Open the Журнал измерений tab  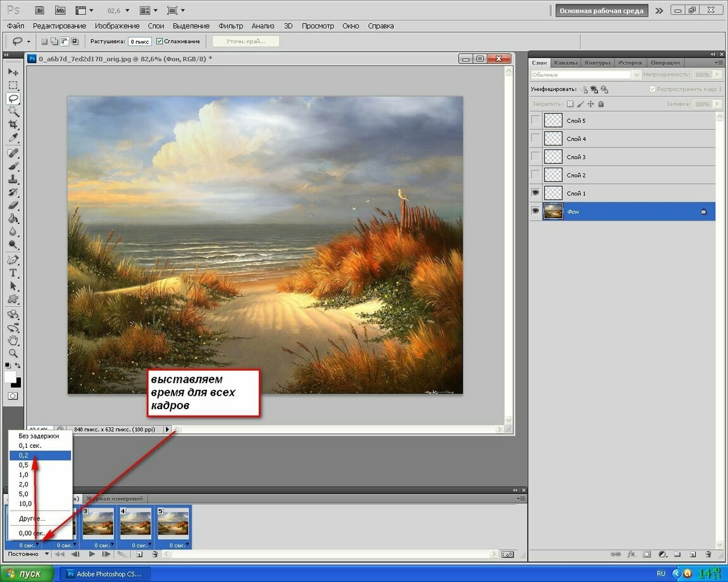click(x=114, y=498)
